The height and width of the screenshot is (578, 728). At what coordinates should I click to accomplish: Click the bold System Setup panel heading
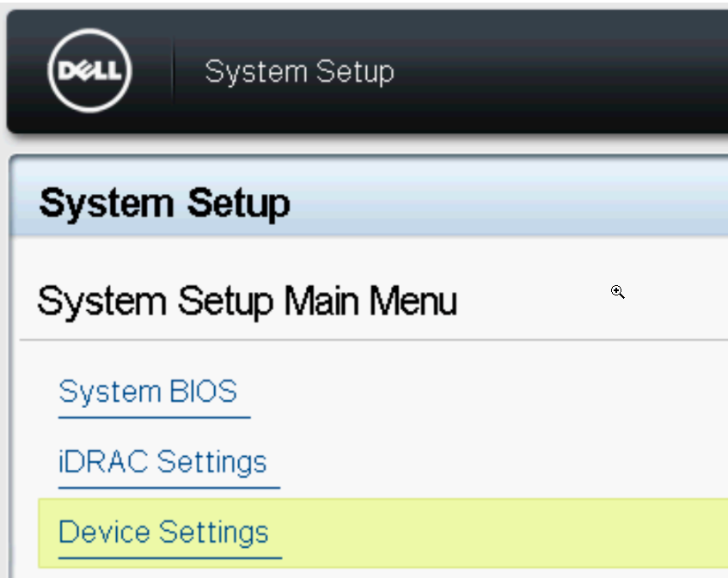click(x=165, y=204)
